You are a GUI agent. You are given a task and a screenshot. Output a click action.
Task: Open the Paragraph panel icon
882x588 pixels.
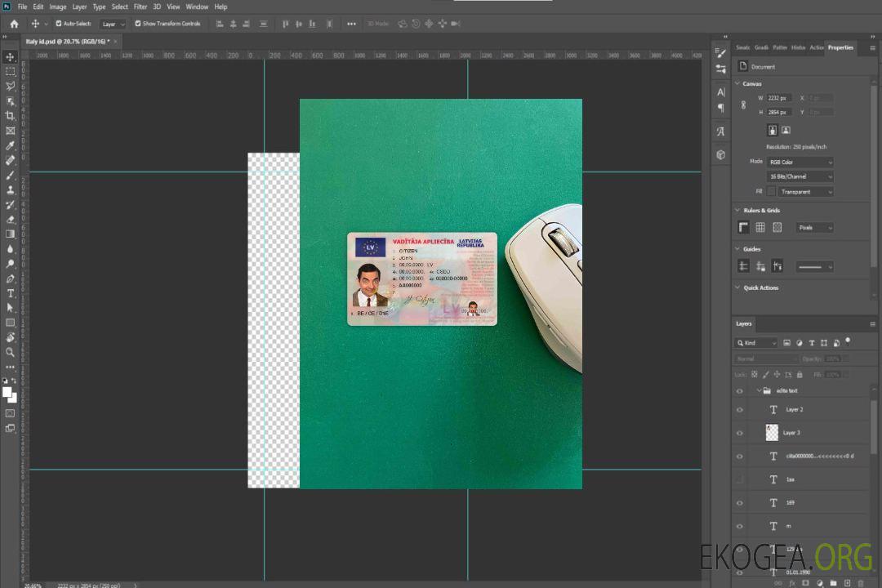[x=720, y=108]
